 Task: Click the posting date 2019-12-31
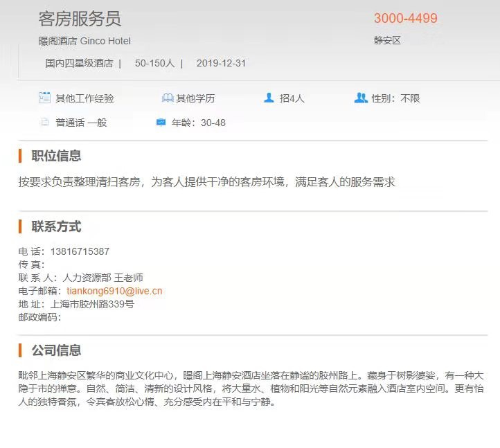point(221,63)
